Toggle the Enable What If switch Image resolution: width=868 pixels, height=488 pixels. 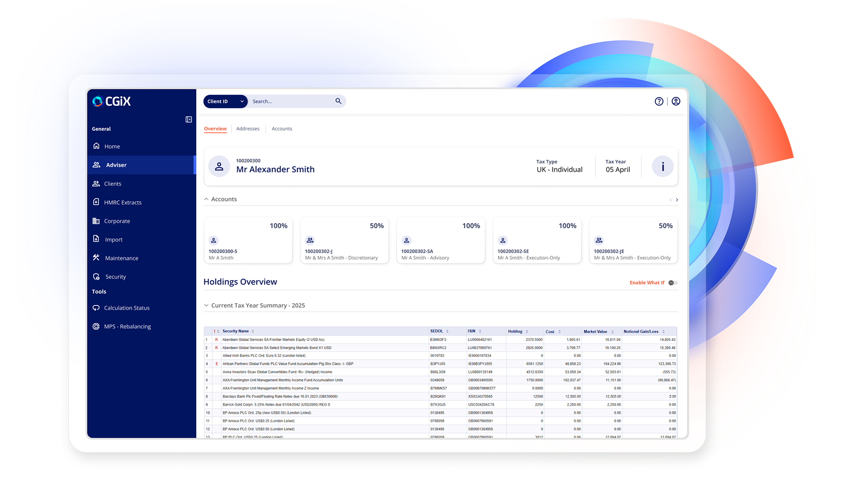click(x=673, y=283)
